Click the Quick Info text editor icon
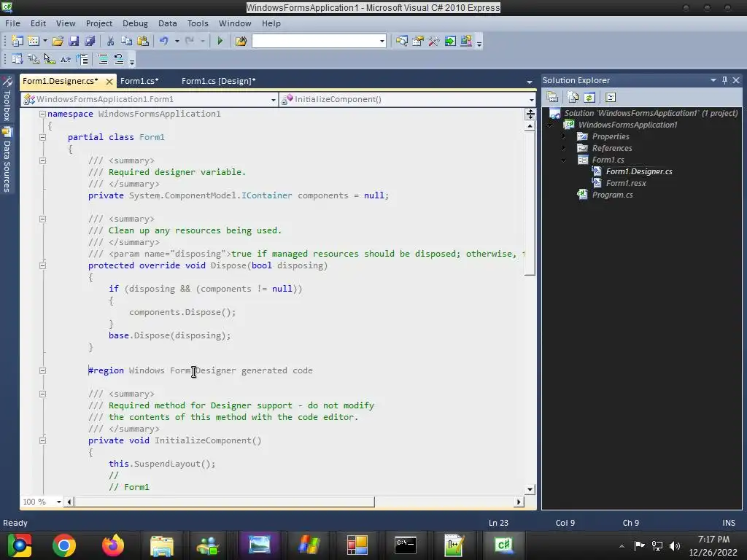This screenshot has width=747, height=560. click(49, 59)
